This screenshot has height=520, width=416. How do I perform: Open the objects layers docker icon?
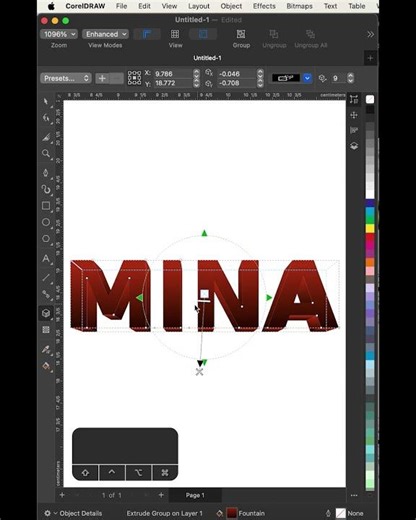coord(354,146)
